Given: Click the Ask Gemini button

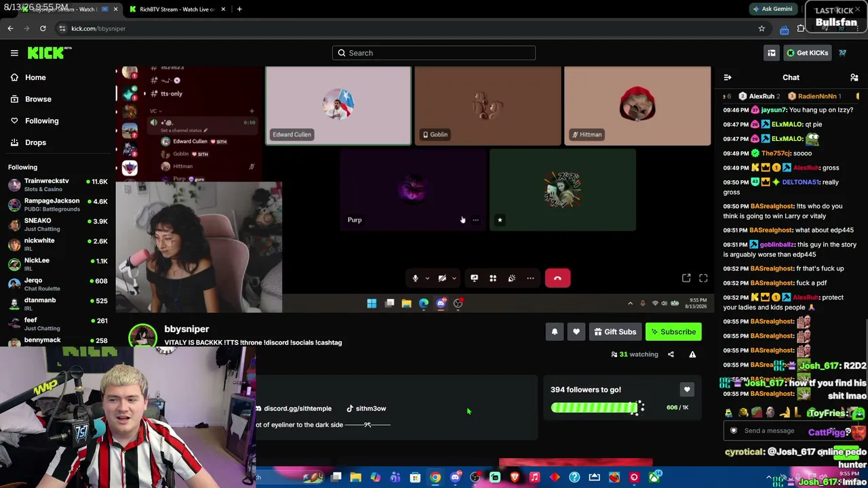Looking at the screenshot, I should point(772,9).
